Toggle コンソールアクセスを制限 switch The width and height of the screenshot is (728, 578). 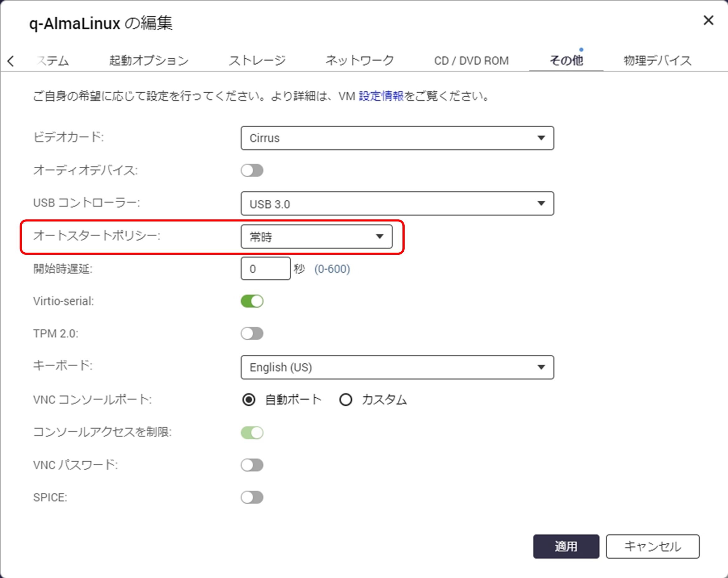(x=252, y=433)
